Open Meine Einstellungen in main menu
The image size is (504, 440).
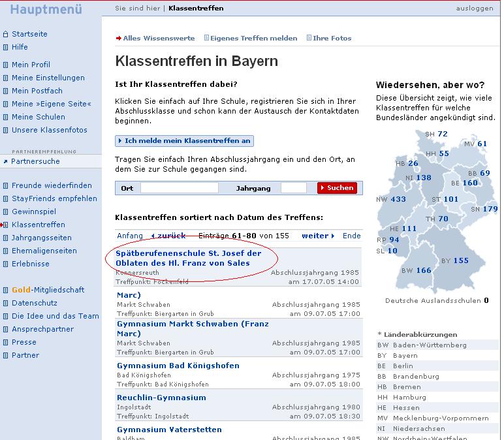click(x=48, y=78)
